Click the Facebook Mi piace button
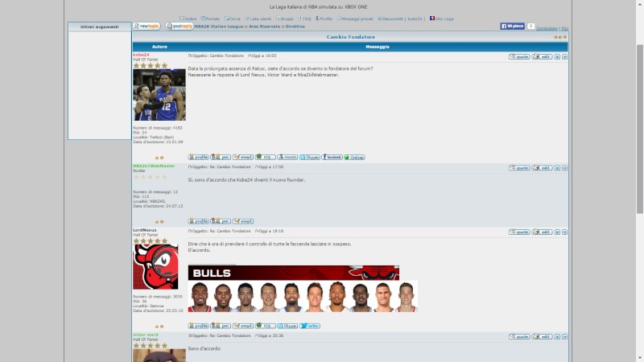The width and height of the screenshot is (644, 362). (512, 27)
